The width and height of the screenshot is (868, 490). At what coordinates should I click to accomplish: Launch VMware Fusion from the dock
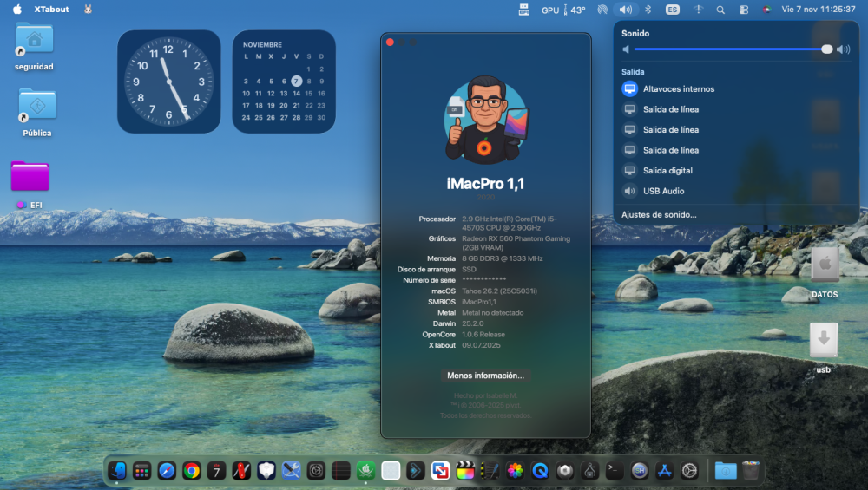click(441, 471)
